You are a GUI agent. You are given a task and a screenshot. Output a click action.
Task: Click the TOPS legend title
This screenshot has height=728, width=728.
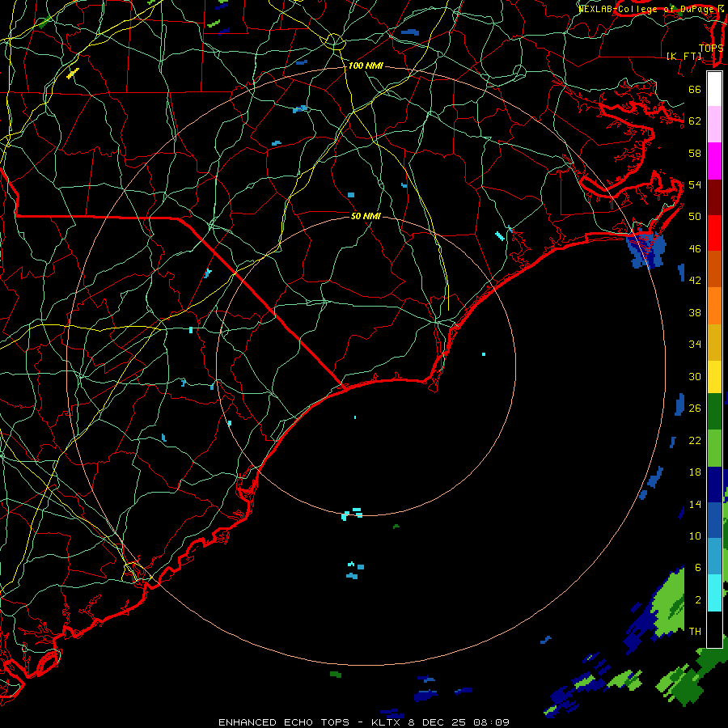point(711,48)
